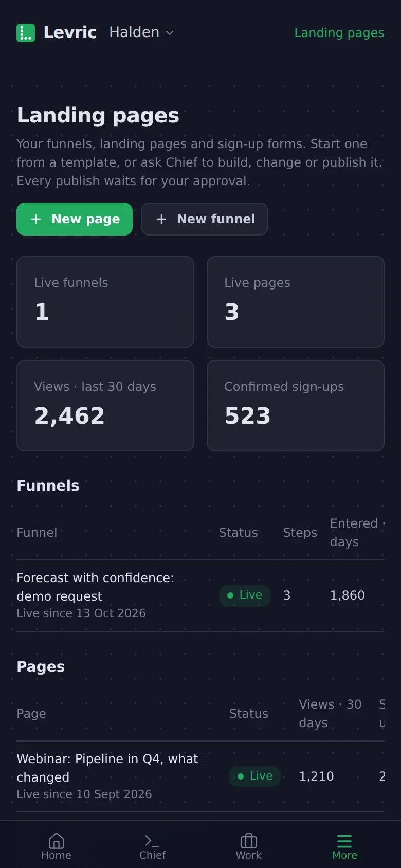This screenshot has height=868, width=401.
Task: Click the Status header in Funnels table
Action: pos(238,533)
